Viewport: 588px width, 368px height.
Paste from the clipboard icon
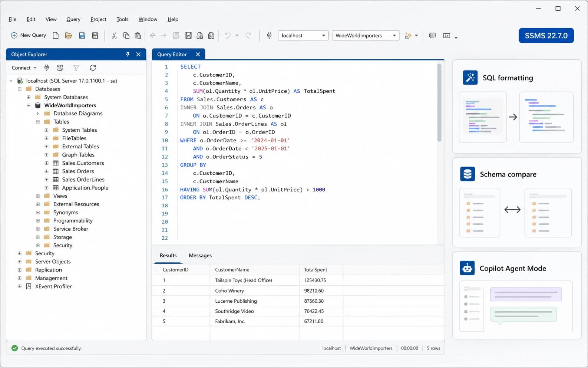pyautogui.click(x=138, y=35)
